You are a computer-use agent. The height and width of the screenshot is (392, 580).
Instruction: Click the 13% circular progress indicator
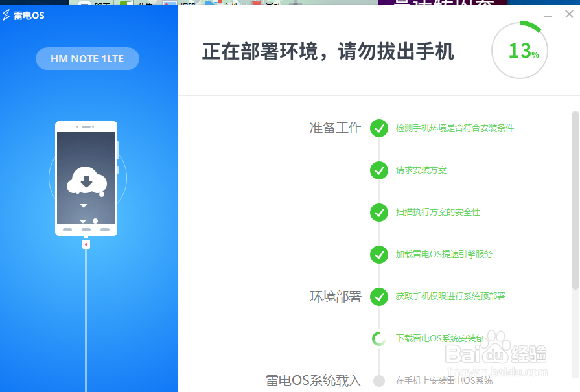click(x=520, y=51)
